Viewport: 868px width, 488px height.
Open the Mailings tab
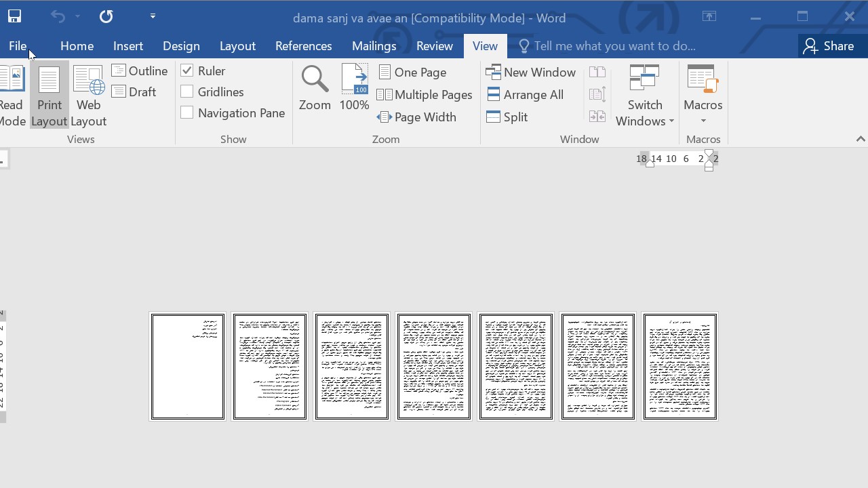coord(374,46)
